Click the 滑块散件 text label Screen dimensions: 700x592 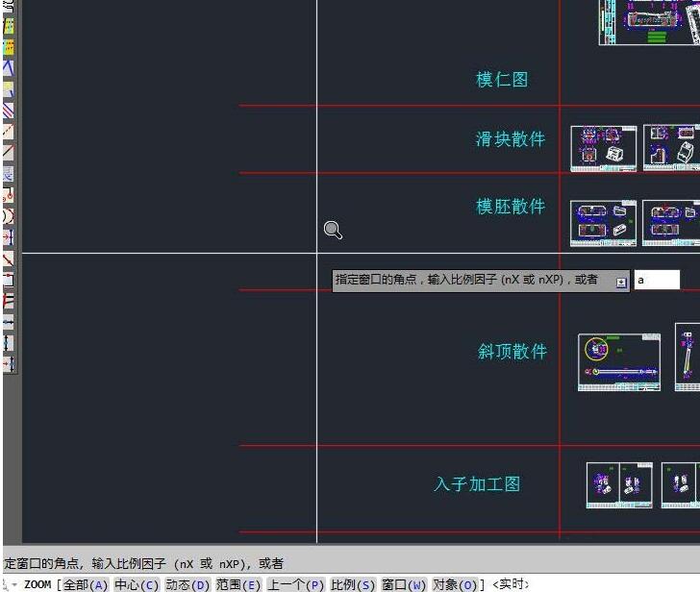tap(511, 139)
